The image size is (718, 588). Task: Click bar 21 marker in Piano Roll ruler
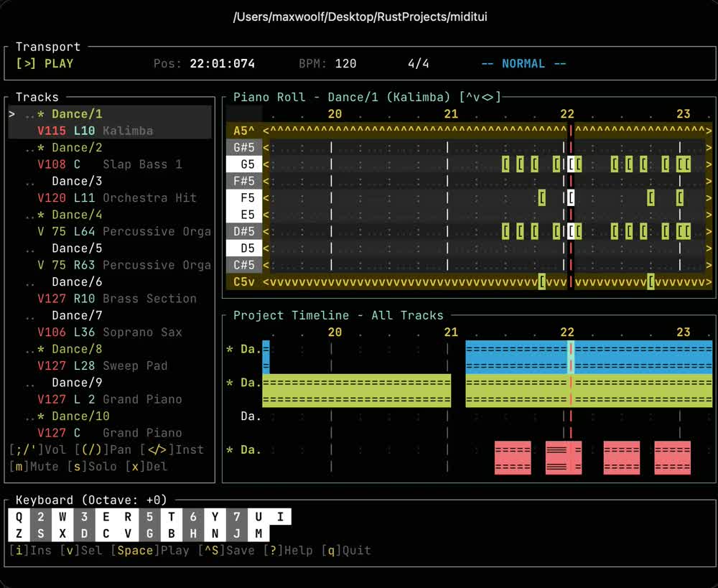451,114
